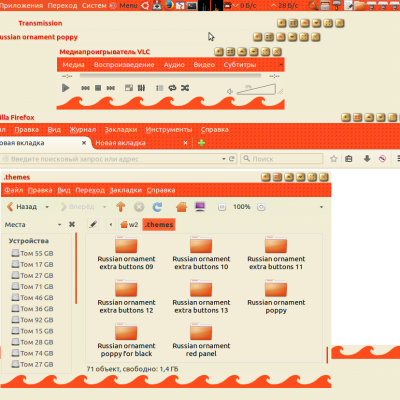
Task: Open Firefox downloads arrow
Action: (367, 159)
